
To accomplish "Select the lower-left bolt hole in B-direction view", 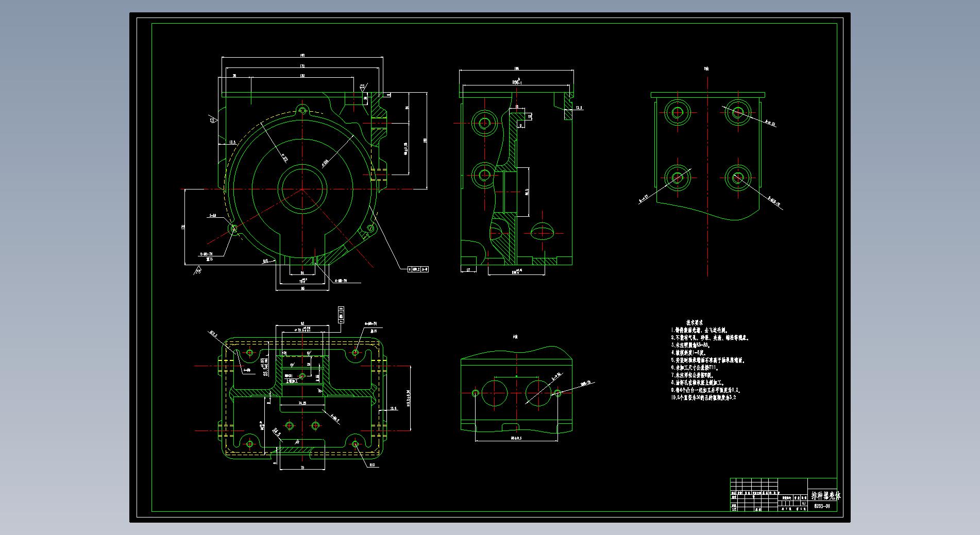I will coord(677,178).
